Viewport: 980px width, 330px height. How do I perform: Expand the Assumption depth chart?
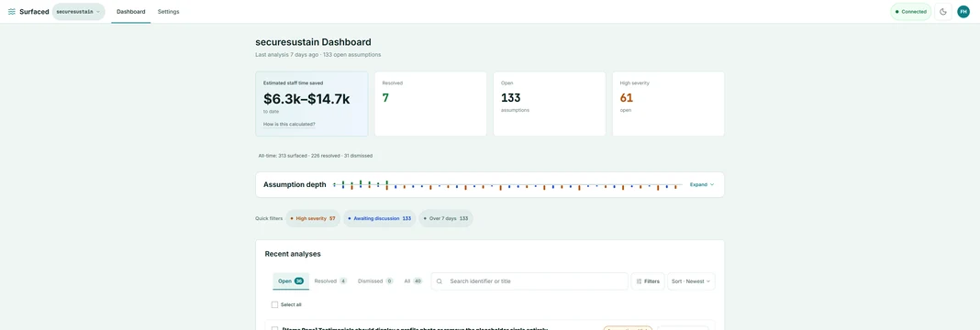coord(701,184)
